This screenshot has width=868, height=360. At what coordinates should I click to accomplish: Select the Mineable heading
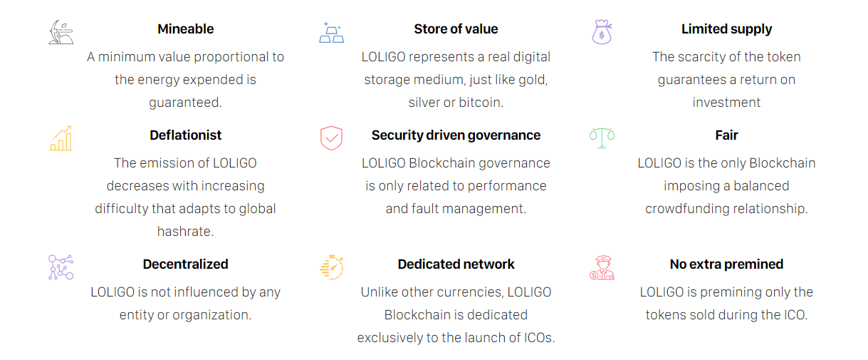click(x=185, y=29)
